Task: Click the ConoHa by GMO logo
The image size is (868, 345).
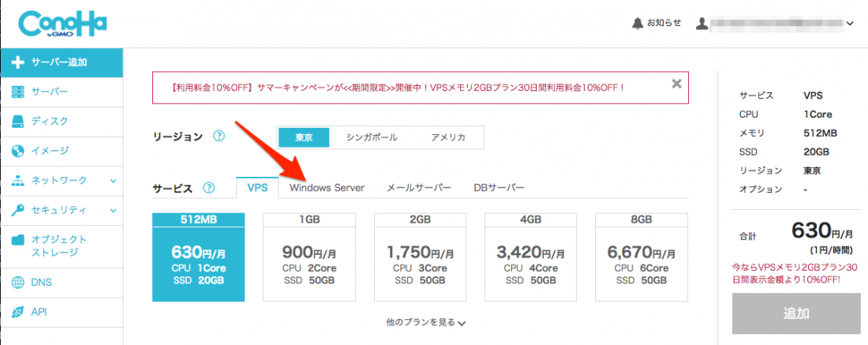Action: click(62, 24)
